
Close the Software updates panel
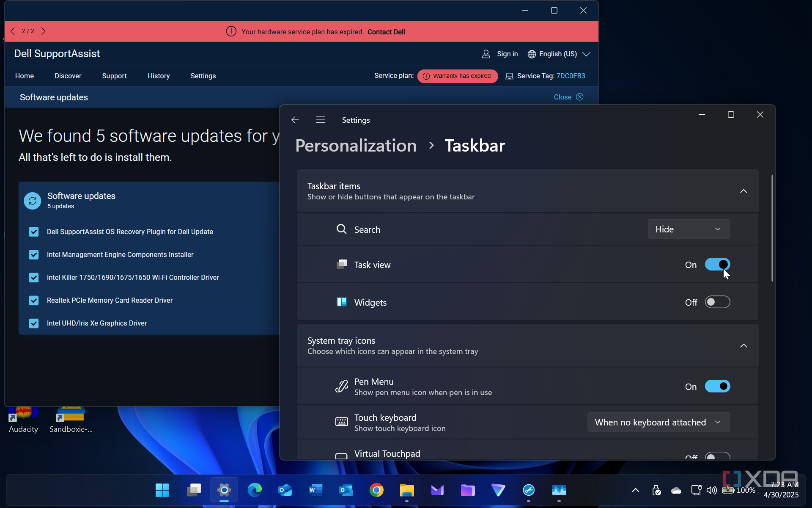tap(568, 97)
